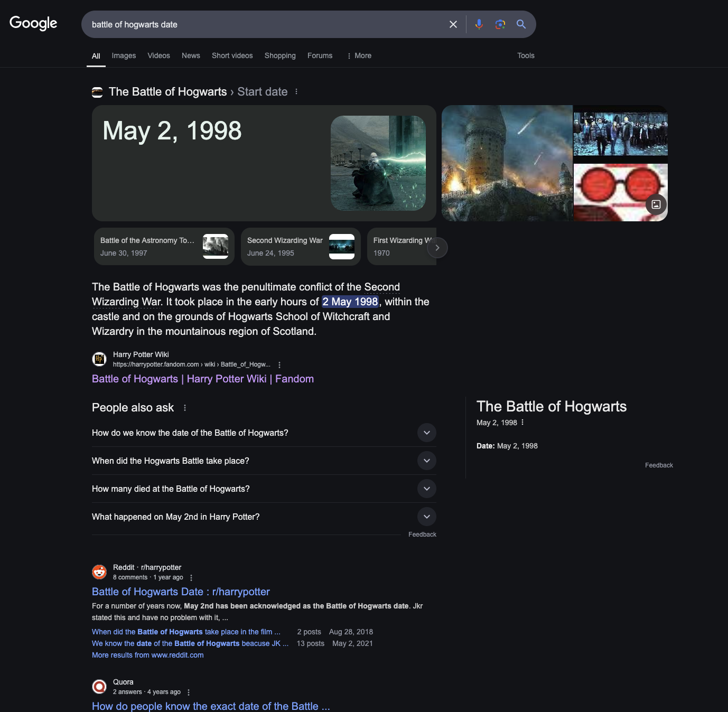The height and width of the screenshot is (712, 728).
Task: Open First Wizarding War card
Action: [x=402, y=247]
